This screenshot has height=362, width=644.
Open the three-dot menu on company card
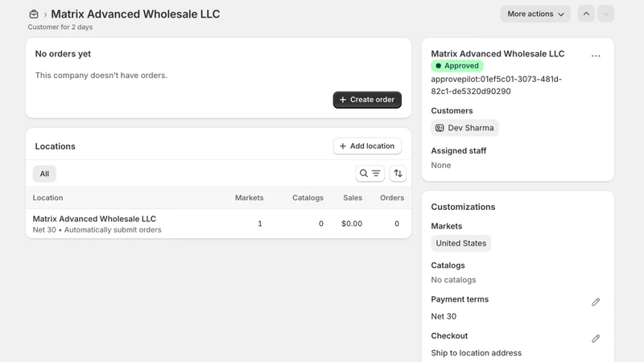[596, 56]
